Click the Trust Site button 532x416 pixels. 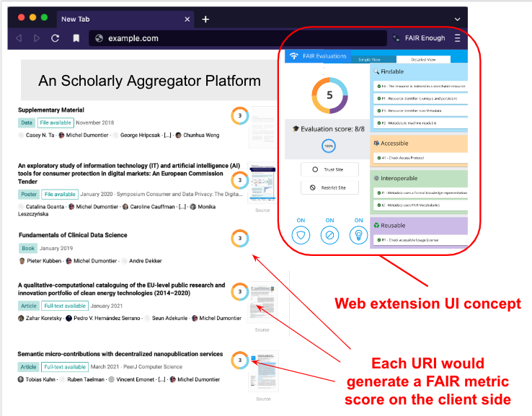pos(329,169)
